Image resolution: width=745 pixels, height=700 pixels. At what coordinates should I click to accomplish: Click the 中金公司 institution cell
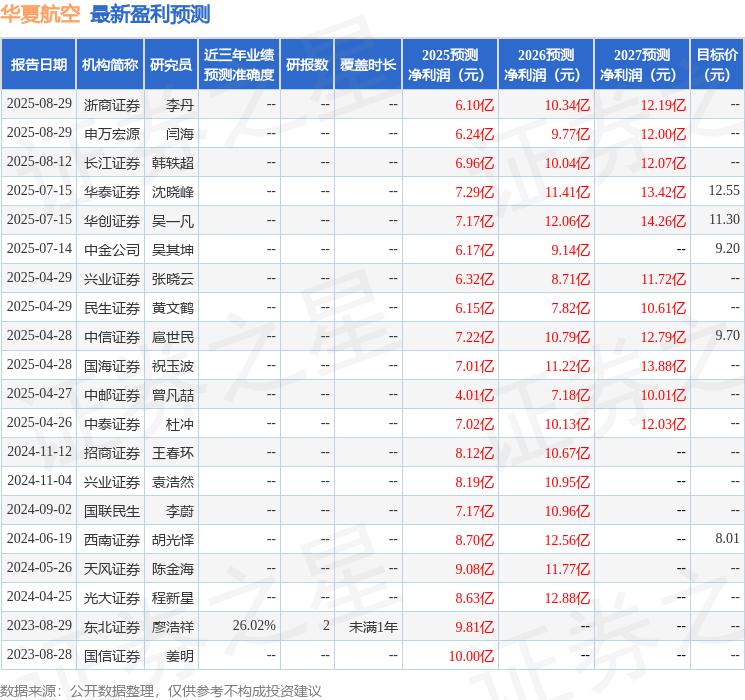[112, 249]
